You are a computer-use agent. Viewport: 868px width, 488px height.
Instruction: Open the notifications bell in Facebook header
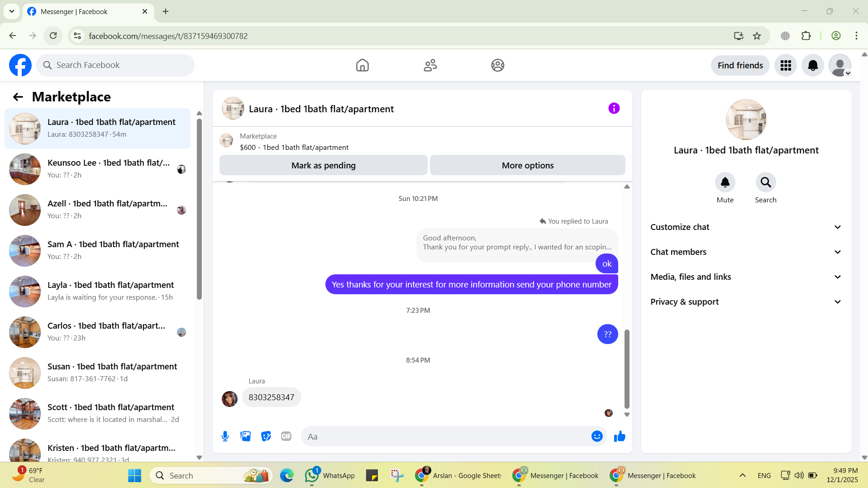[813, 65]
